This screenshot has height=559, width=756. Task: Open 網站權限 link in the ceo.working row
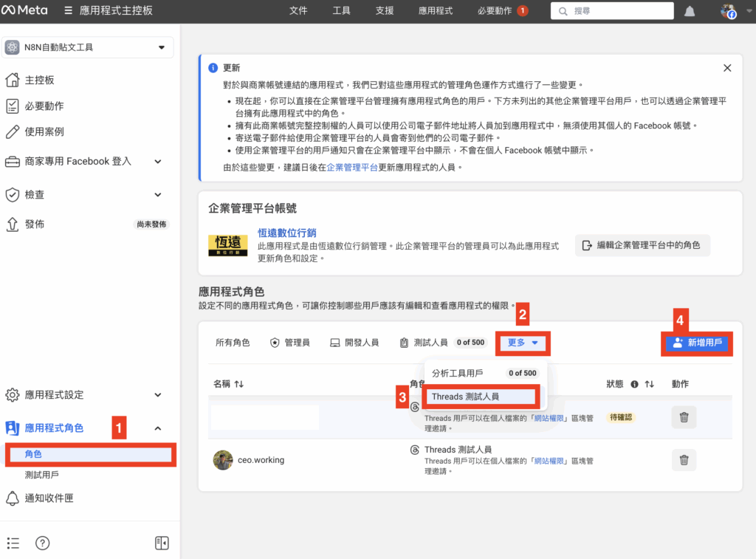point(549,461)
